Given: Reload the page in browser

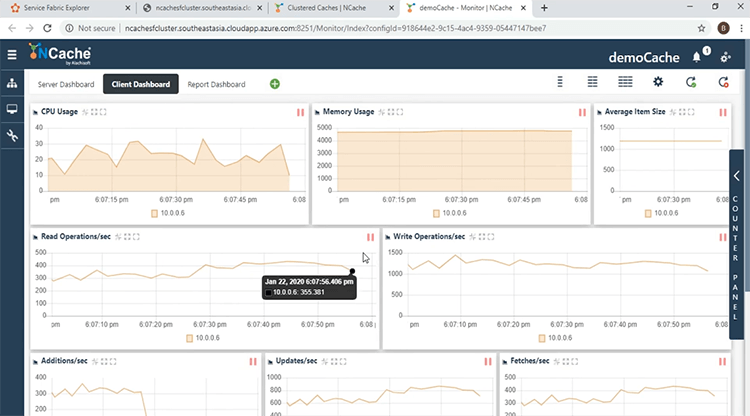Looking at the screenshot, I should [47, 28].
